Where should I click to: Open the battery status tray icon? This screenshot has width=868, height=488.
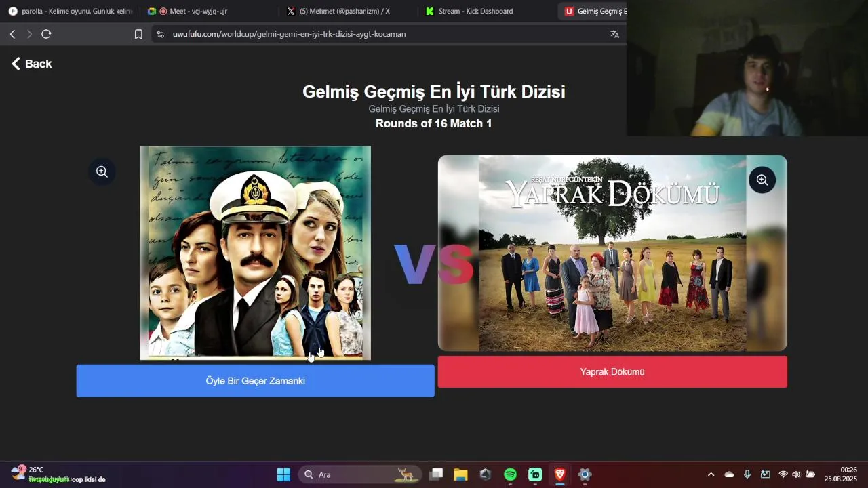click(x=810, y=474)
